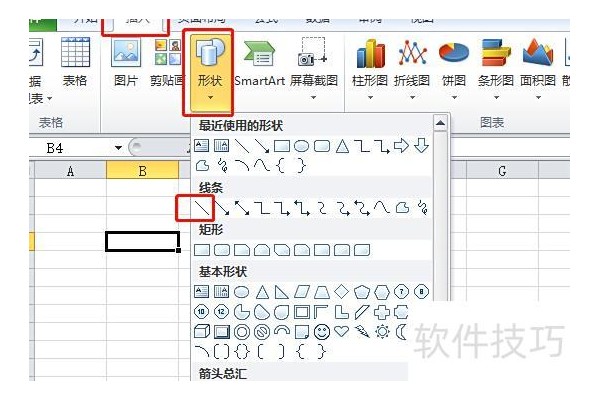
Task: Select the Heptagon shape labeled 7
Action: [401, 292]
